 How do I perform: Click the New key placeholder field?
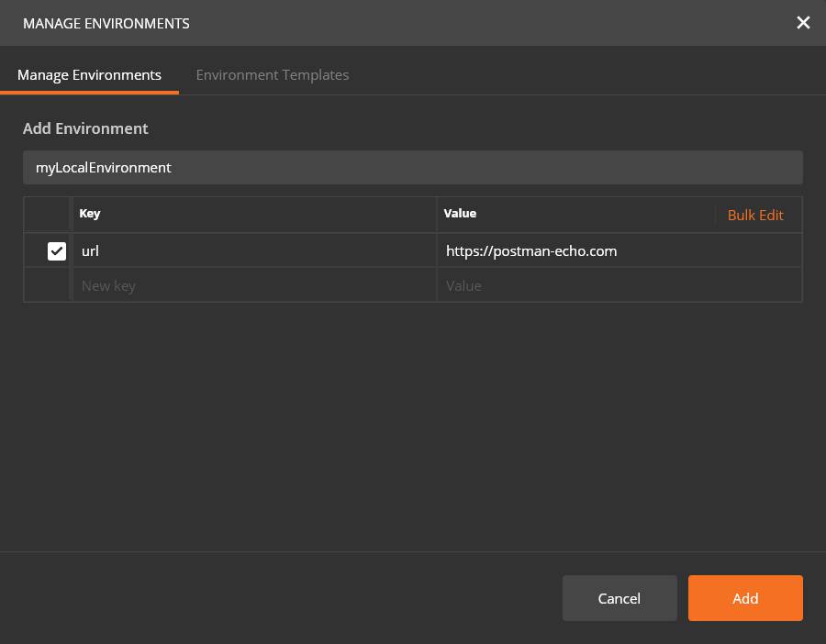click(252, 285)
